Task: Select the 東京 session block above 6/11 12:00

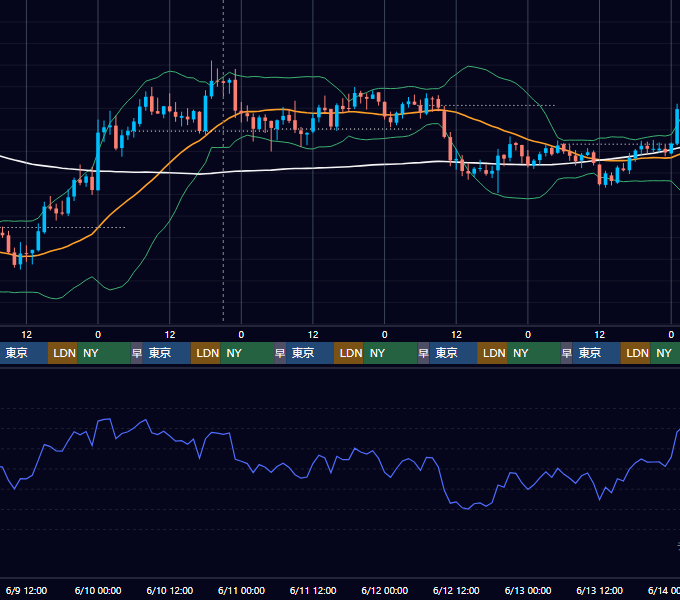Action: (x=310, y=353)
